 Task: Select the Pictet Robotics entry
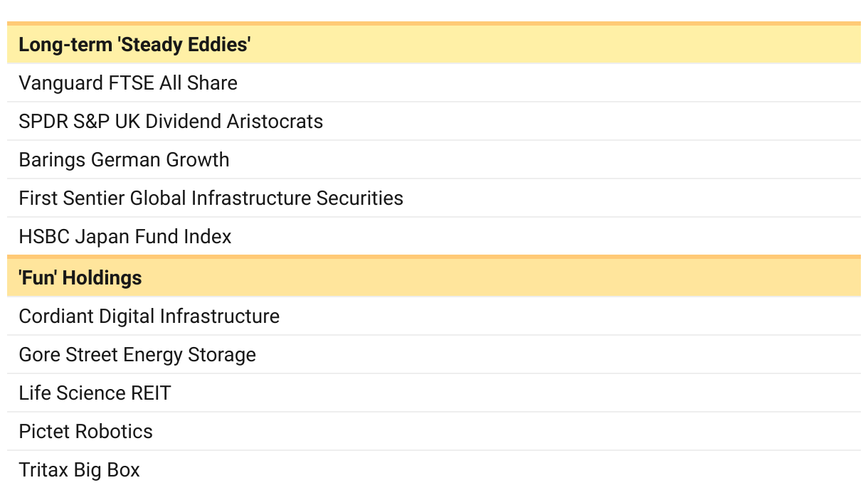[434, 432]
